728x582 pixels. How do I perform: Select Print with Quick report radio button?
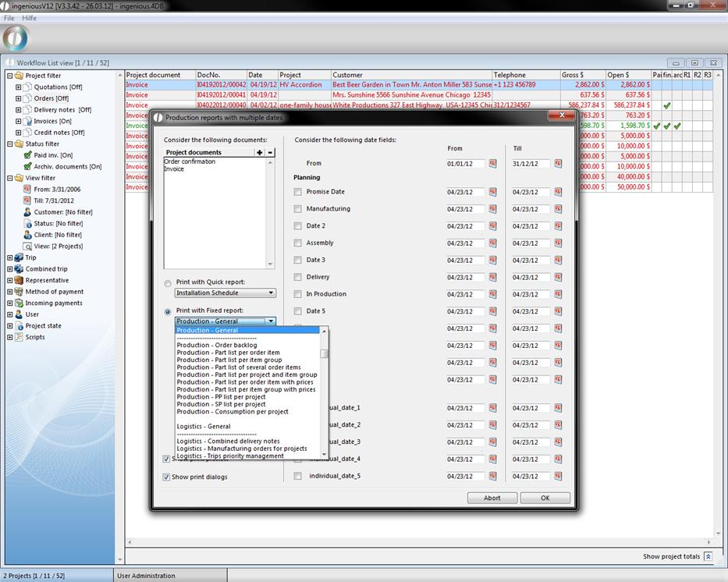(x=168, y=283)
